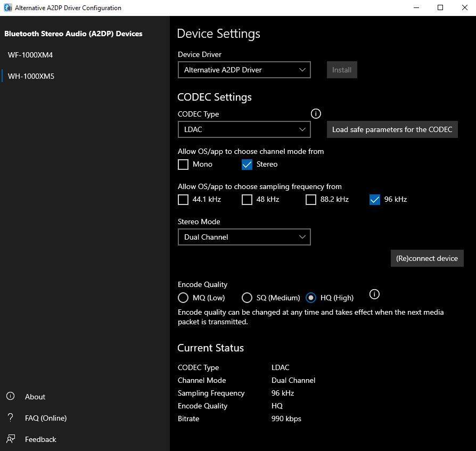Open the Stereo Mode dropdown
The image size is (476, 451).
[244, 237]
